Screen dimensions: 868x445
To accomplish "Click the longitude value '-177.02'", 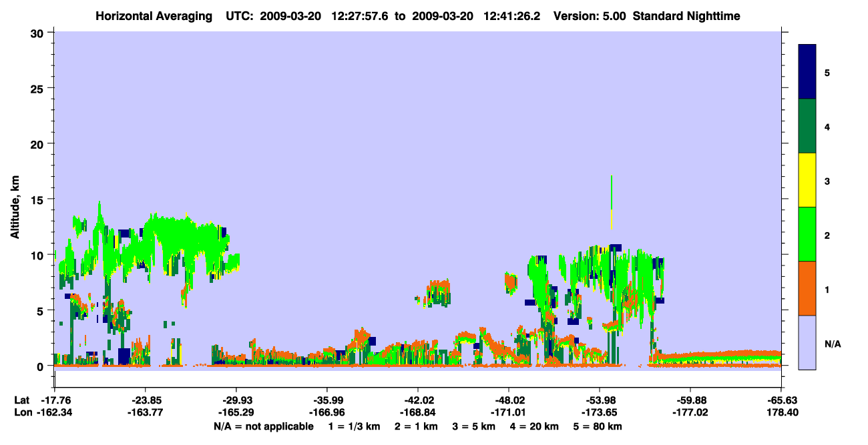I will pyautogui.click(x=690, y=412).
